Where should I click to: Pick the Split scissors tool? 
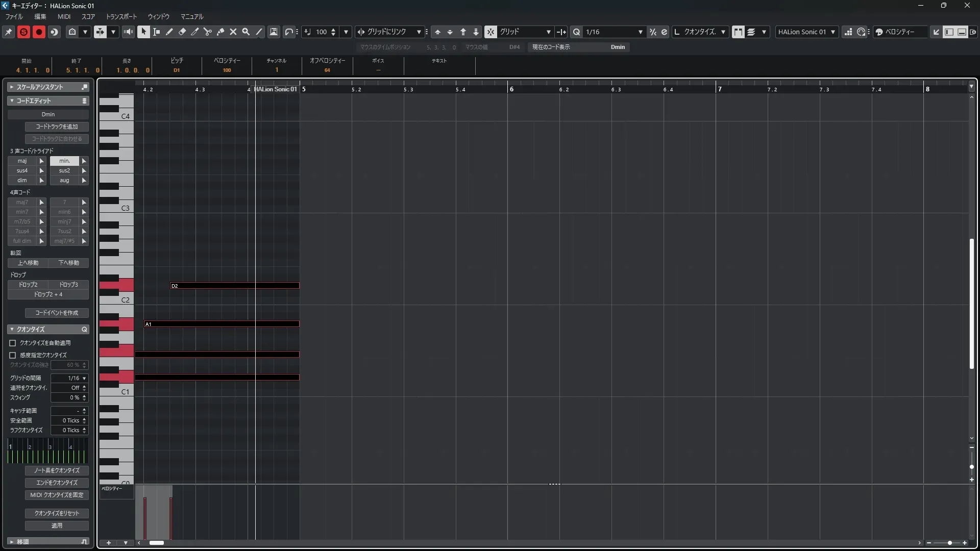(208, 32)
